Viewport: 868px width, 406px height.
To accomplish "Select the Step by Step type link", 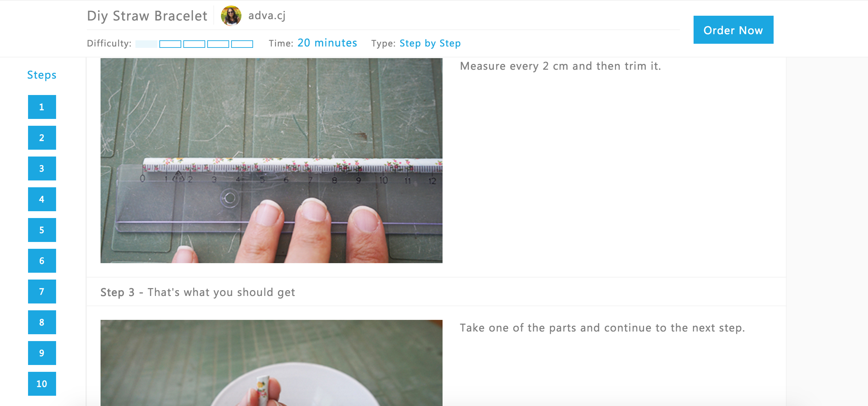I will [x=430, y=43].
